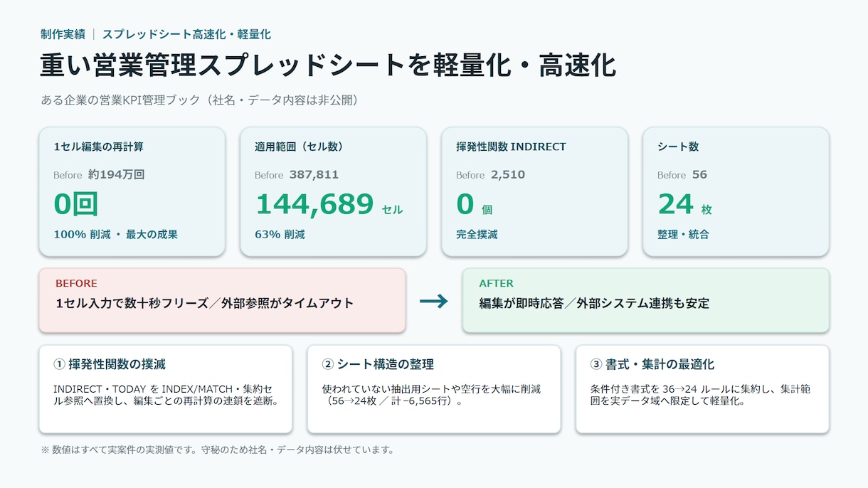Select the card title 揮発性関数 INDIRECT
Viewport: 868px width, 488px height.
(x=511, y=147)
